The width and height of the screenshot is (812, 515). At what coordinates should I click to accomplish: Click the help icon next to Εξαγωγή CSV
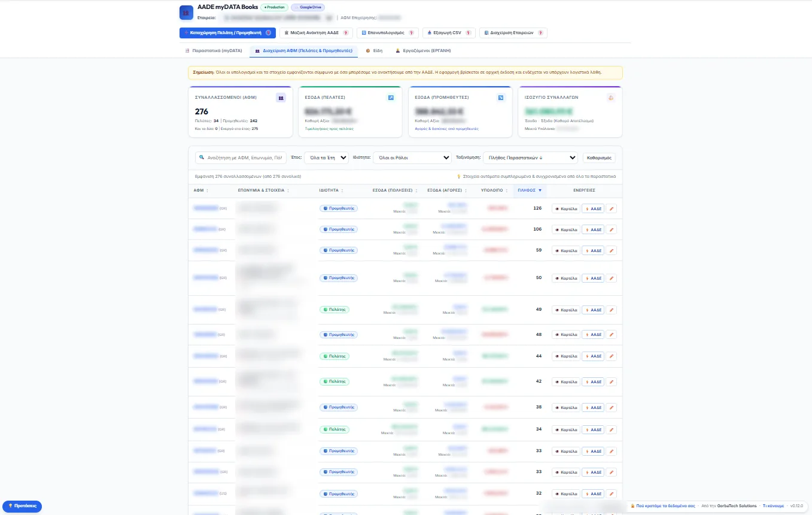(x=468, y=33)
